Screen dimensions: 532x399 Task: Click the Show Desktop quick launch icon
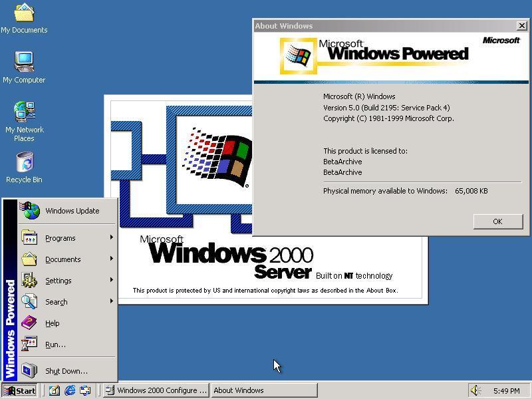coord(54,390)
